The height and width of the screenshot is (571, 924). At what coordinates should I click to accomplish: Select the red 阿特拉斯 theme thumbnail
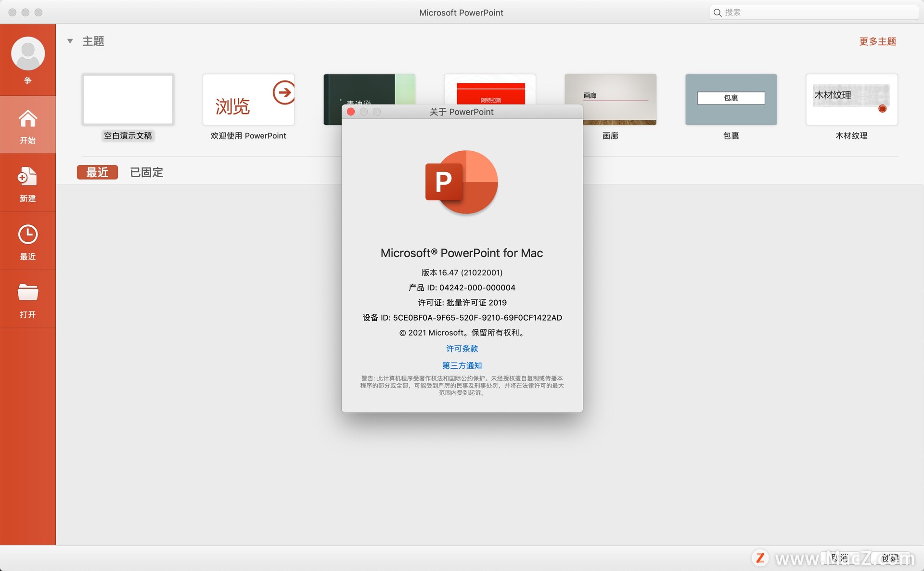490,89
